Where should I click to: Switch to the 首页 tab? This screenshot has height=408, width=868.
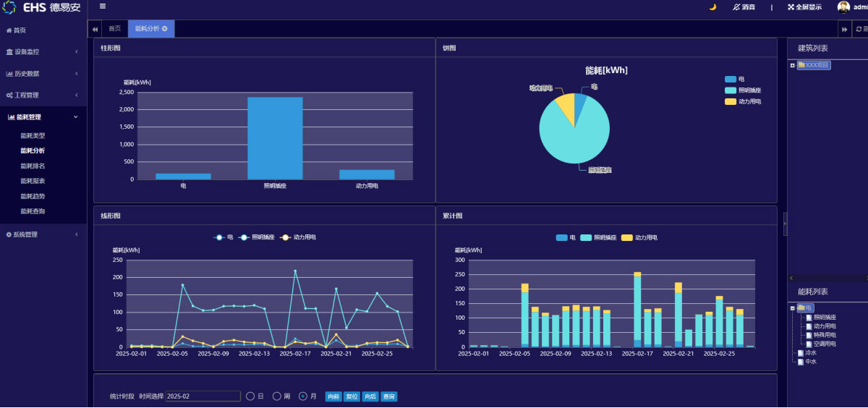114,29
